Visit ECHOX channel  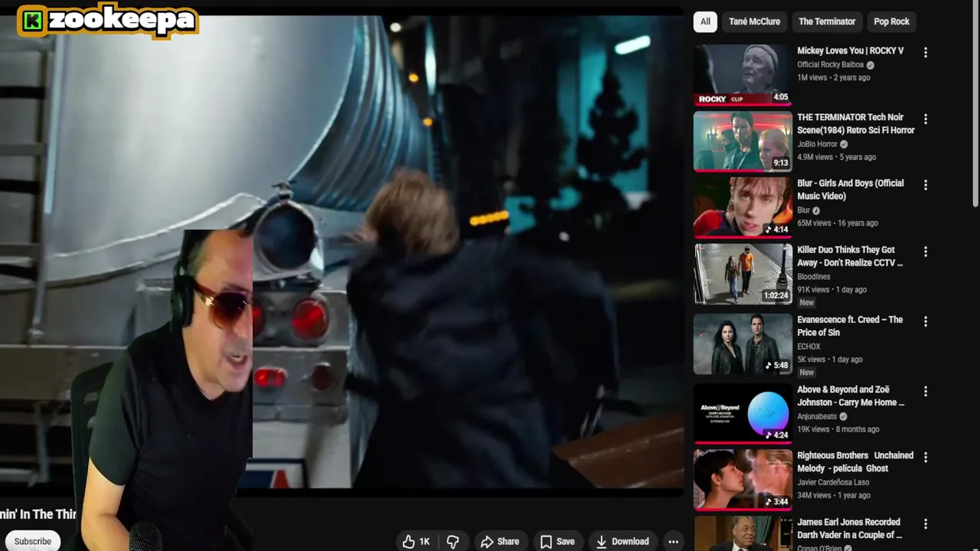coord(808,346)
